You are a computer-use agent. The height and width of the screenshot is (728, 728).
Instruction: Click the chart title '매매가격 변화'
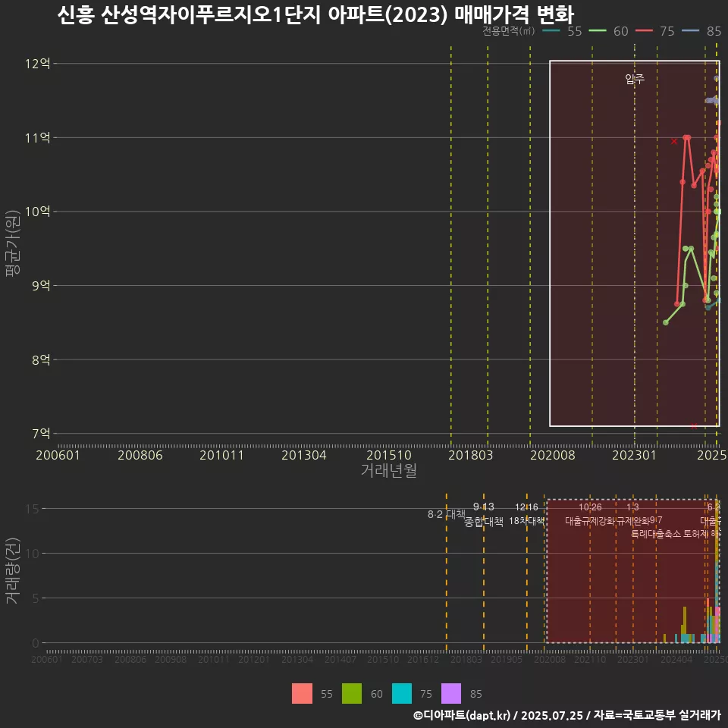tap(514, 15)
